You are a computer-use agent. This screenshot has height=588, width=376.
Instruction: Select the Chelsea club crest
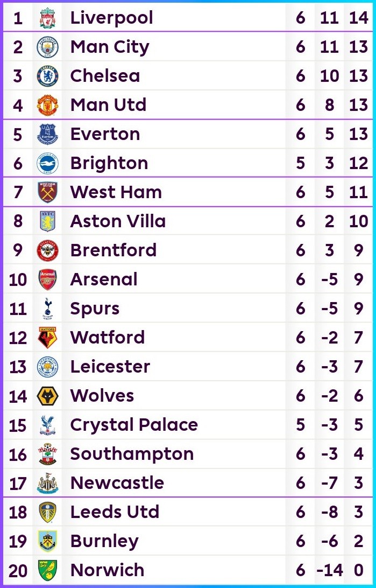coord(47,76)
